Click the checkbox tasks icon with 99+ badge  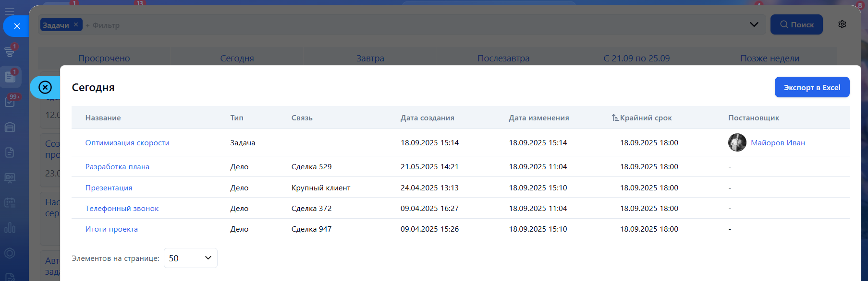(10, 102)
